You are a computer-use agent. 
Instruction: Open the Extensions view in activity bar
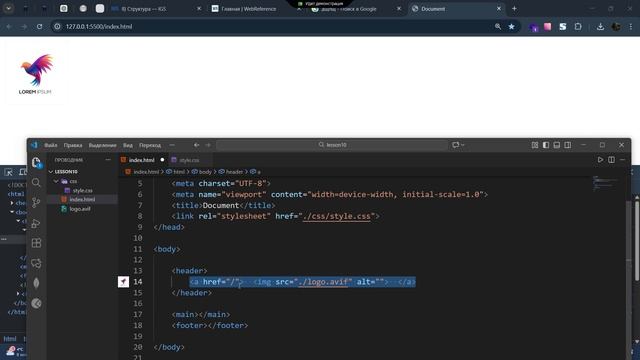coord(36,243)
